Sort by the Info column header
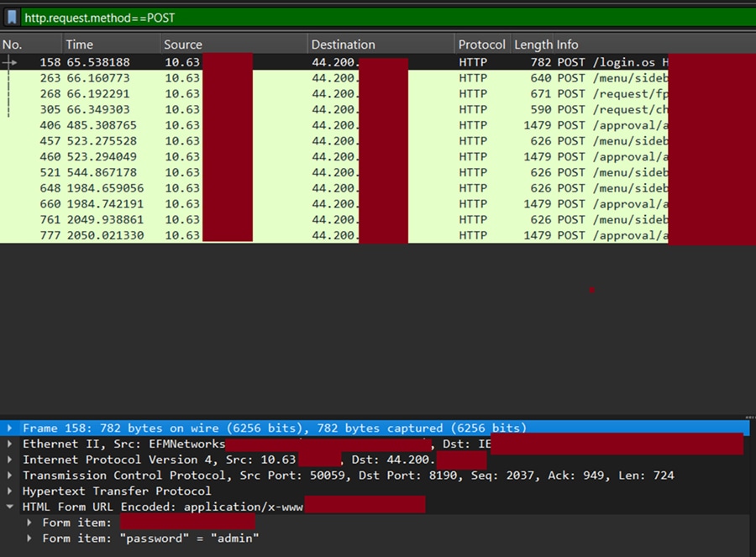Screen dimensions: 756x557 [x=654, y=45]
